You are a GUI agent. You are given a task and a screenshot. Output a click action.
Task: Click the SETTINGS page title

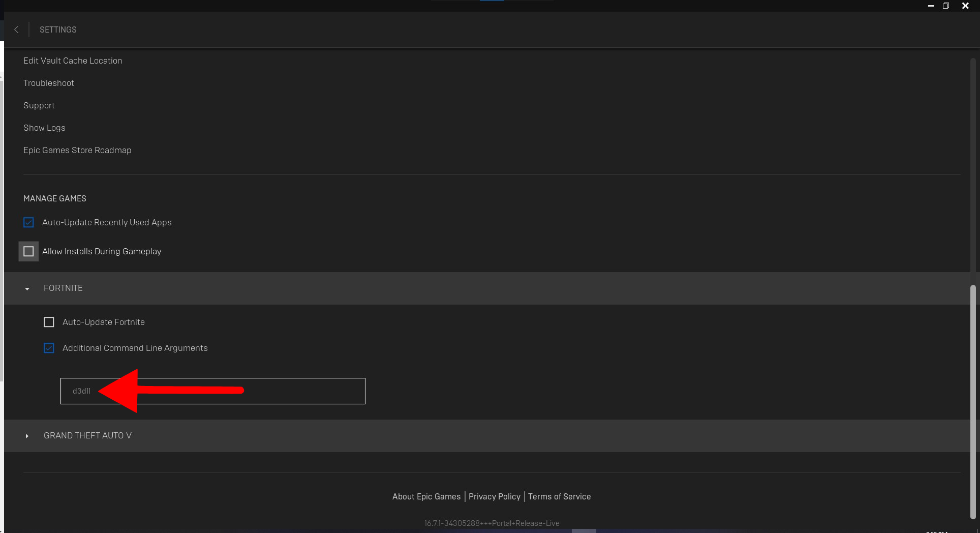click(58, 29)
